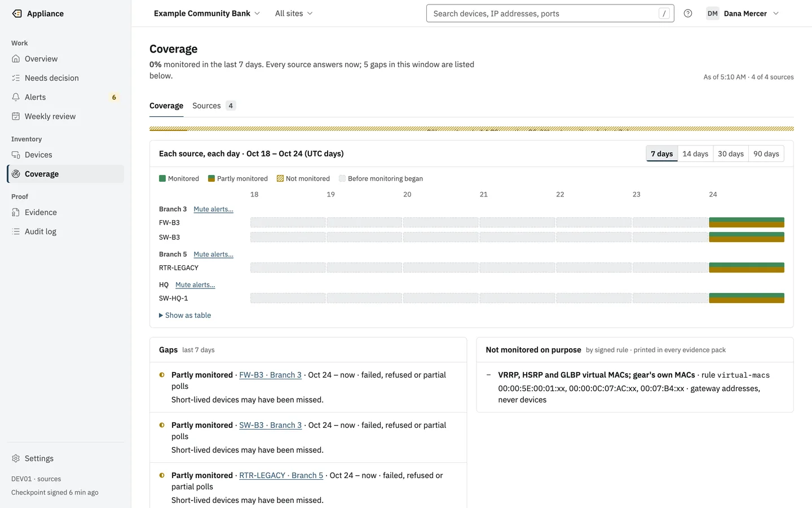Image resolution: width=812 pixels, height=508 pixels.
Task: Open the RTR-LEGACY · Branch 5 link
Action: coord(281,475)
